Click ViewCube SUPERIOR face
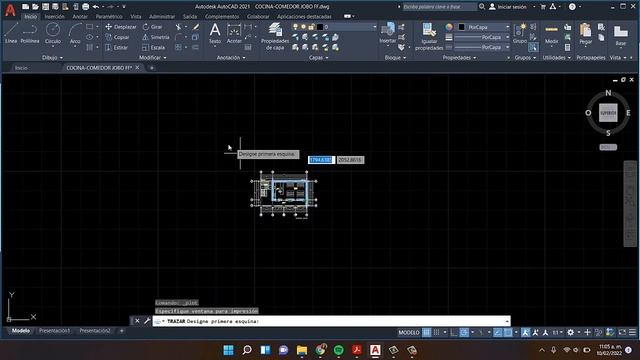The height and width of the screenshot is (360, 640). [608, 113]
